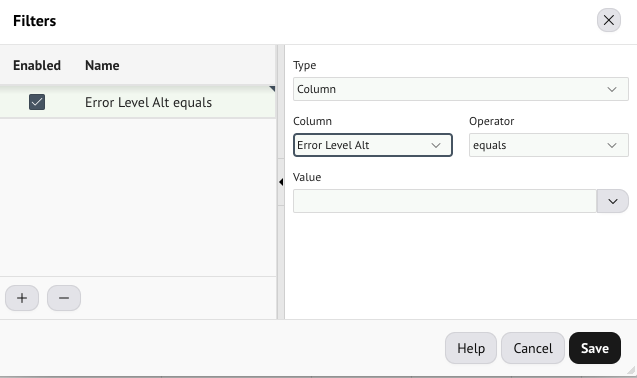637x378 pixels.
Task: Click inside the Value input field
Action: click(445, 201)
